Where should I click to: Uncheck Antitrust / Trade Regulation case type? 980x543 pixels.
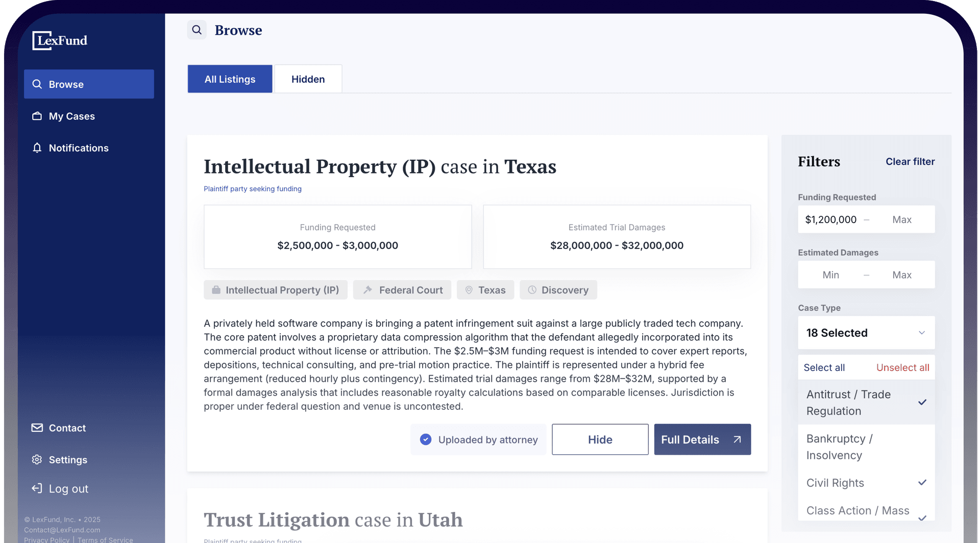866,402
